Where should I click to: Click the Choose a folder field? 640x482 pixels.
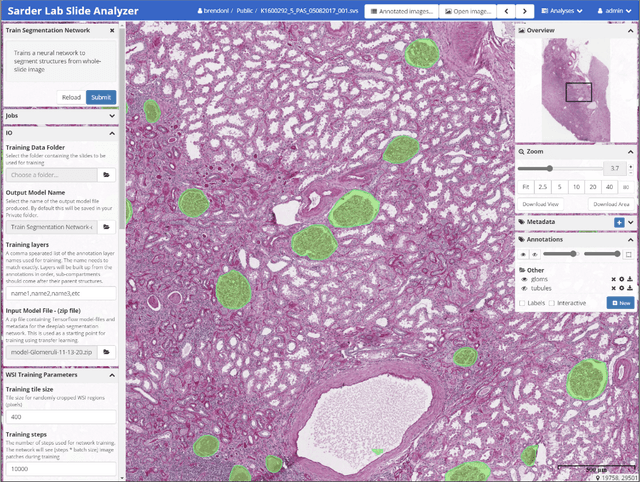[x=51, y=175]
